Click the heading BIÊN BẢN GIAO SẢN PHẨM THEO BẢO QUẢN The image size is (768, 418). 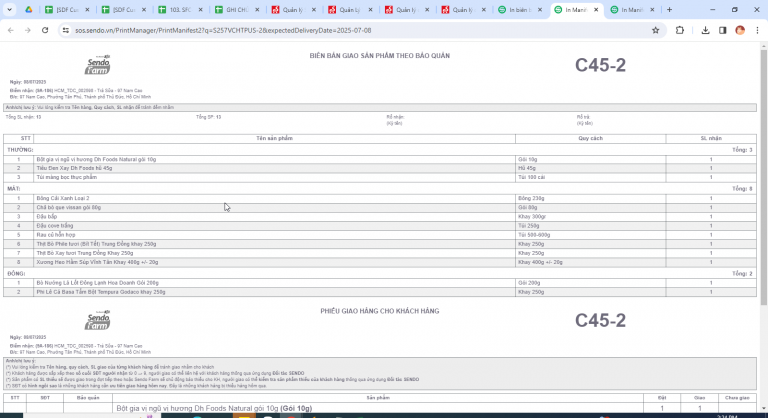380,56
